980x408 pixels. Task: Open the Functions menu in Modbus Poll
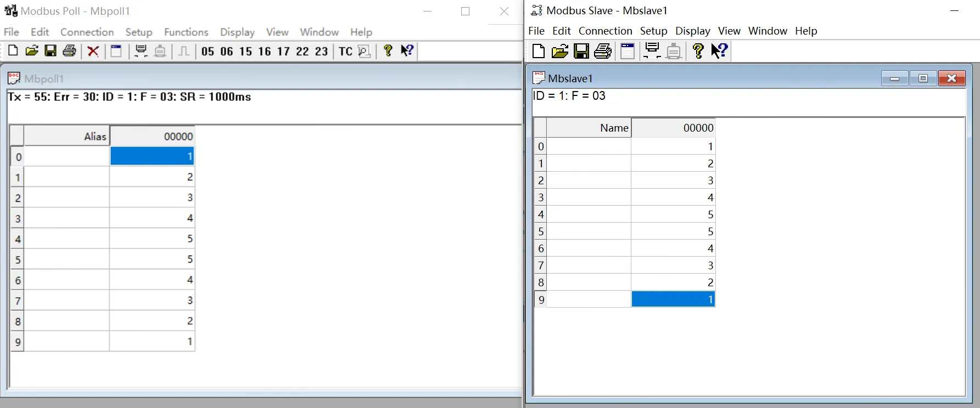pos(186,32)
